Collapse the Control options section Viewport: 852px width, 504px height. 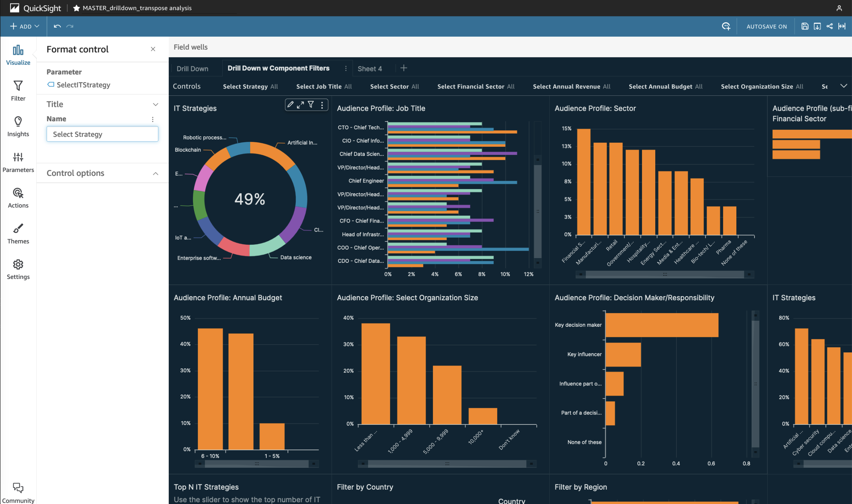[x=156, y=173]
